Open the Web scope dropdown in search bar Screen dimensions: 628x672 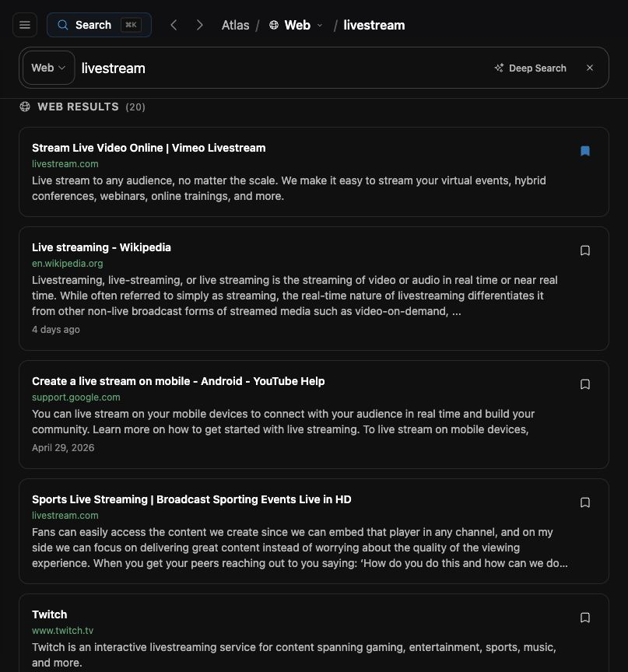(48, 68)
